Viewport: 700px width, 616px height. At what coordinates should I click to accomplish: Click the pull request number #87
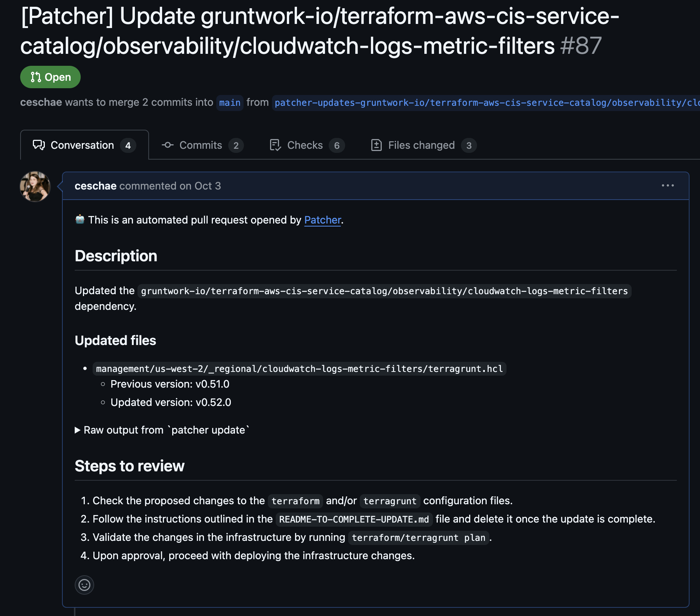point(581,46)
